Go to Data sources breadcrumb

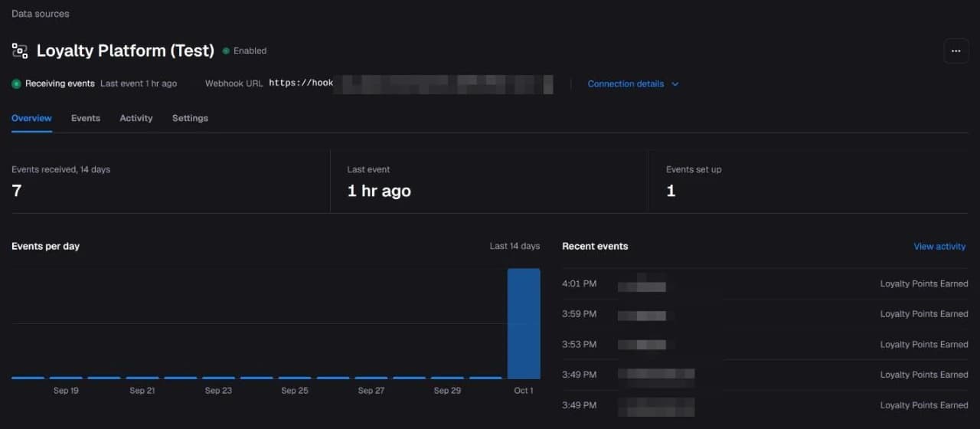click(x=41, y=14)
